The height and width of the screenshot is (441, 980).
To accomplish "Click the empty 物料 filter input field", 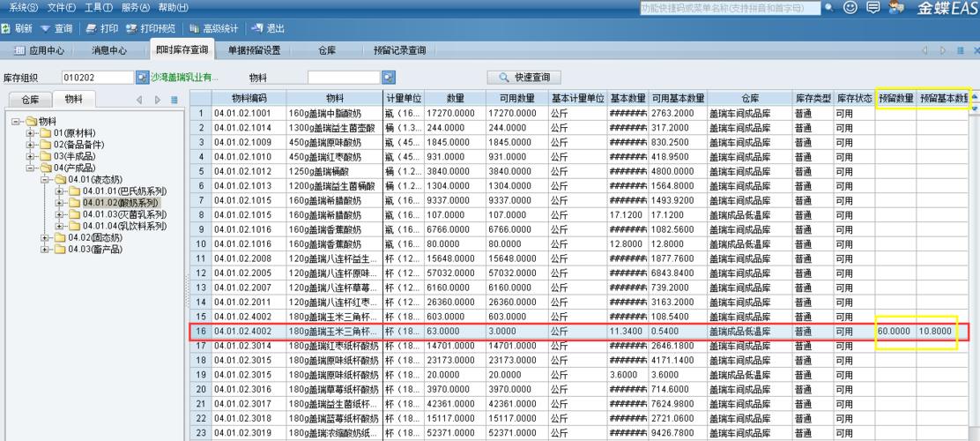I will 345,78.
